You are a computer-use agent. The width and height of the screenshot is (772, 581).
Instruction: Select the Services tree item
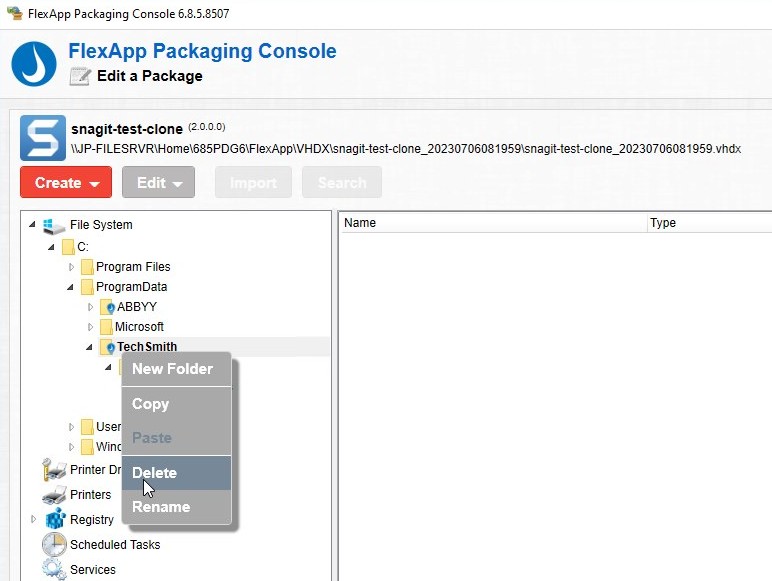click(93, 570)
